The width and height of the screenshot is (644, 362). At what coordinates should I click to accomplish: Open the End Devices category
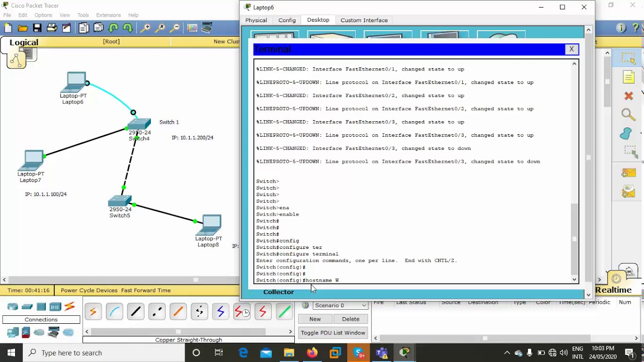coord(13,332)
